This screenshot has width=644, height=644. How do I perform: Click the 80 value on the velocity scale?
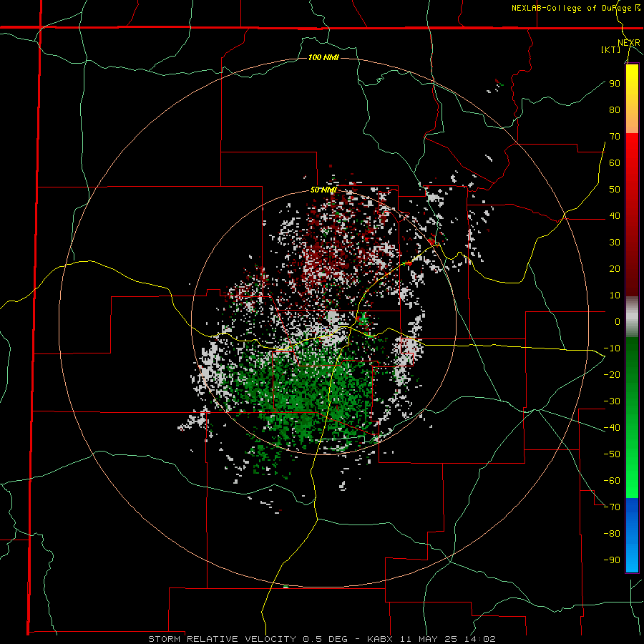click(x=615, y=109)
